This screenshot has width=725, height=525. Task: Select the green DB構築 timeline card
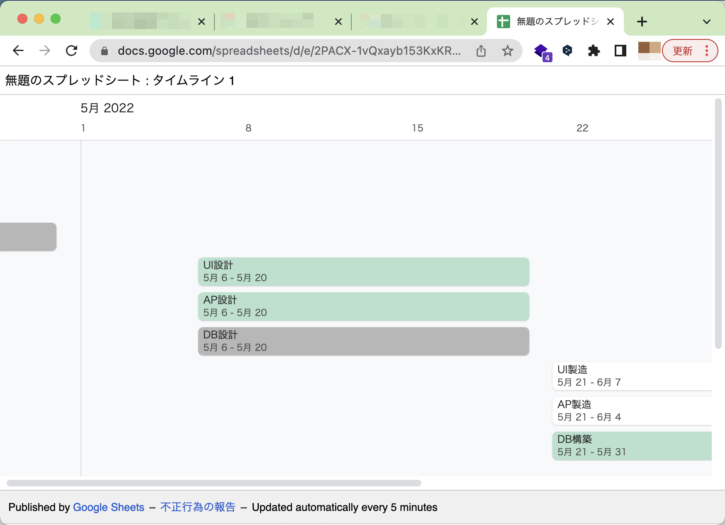[x=632, y=446]
